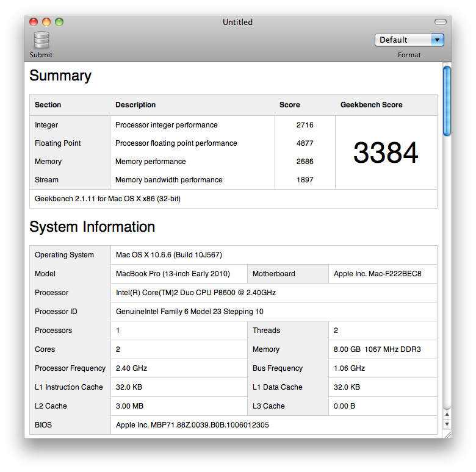Screen dimensions: 476x472
Task: Open the Default format dropdown
Action: 409,40
